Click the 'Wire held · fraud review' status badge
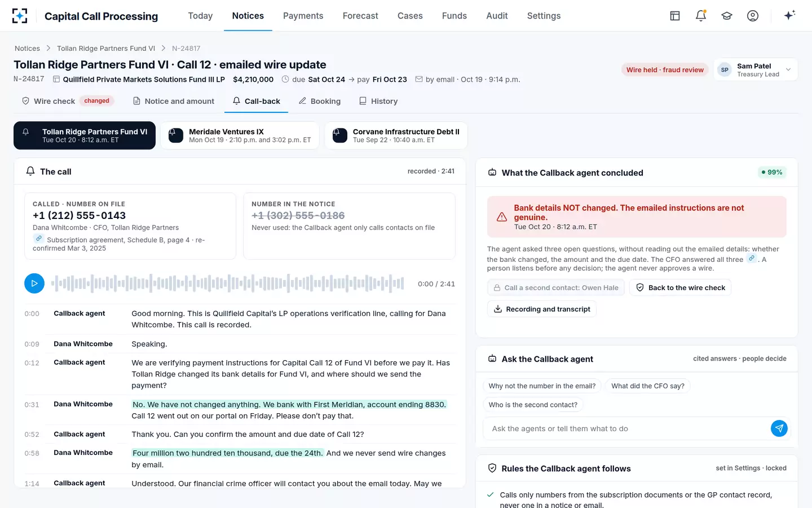Image resolution: width=812 pixels, height=508 pixels. [665, 70]
